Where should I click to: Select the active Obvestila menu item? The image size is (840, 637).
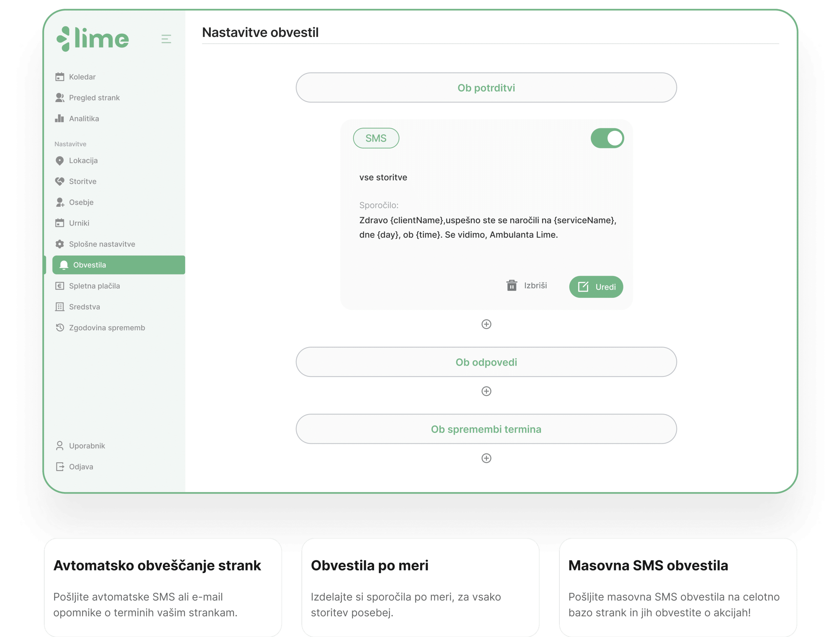(118, 265)
